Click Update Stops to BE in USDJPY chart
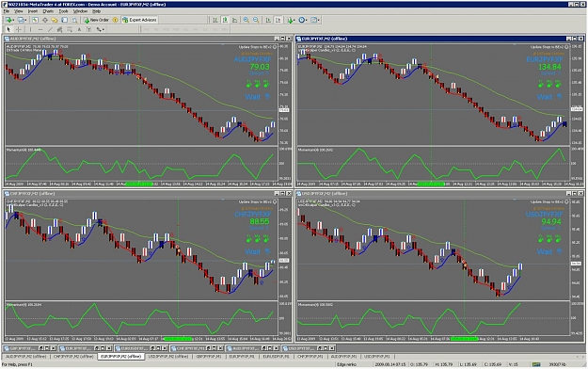 click(x=549, y=202)
